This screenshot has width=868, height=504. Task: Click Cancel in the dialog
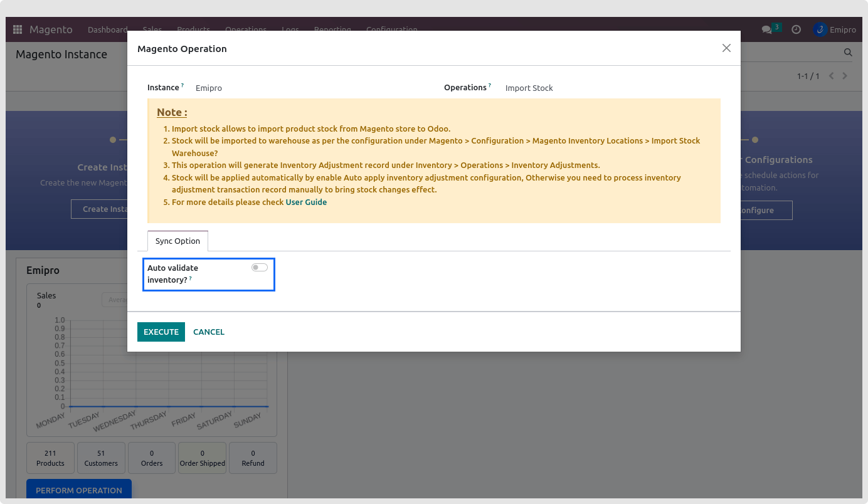click(x=209, y=332)
